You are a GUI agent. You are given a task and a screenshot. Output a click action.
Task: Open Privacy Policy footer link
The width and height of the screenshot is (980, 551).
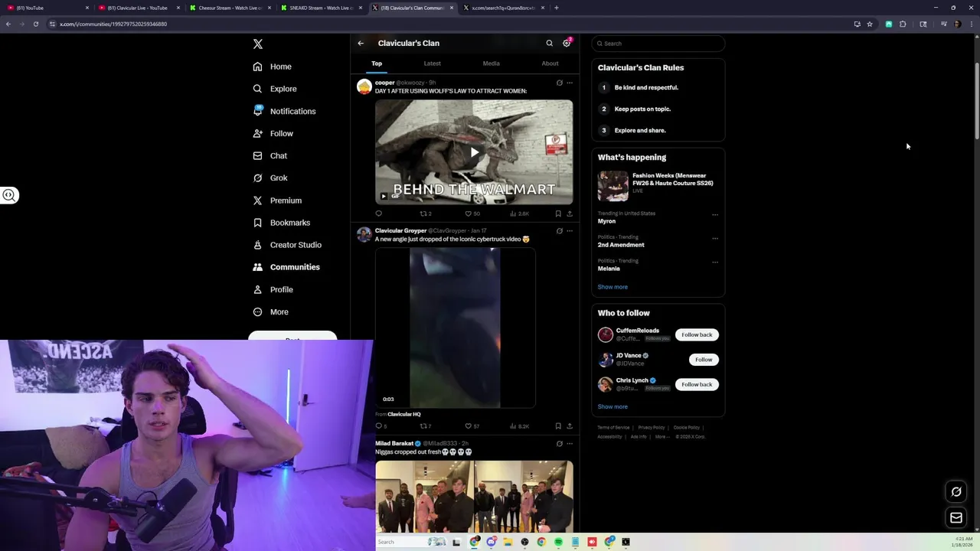pos(652,427)
